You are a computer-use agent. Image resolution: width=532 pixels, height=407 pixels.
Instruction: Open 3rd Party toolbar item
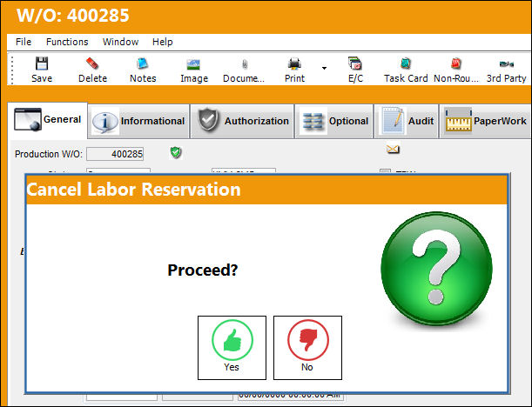tap(506, 70)
